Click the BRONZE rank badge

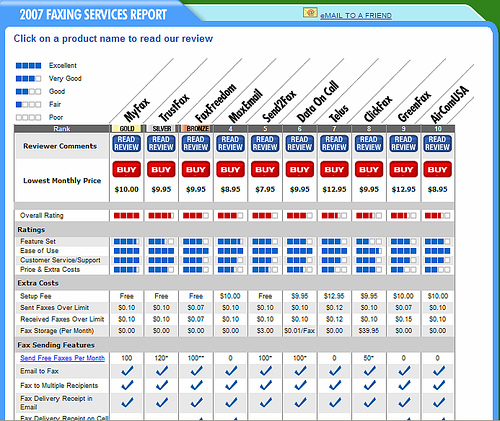click(x=196, y=129)
